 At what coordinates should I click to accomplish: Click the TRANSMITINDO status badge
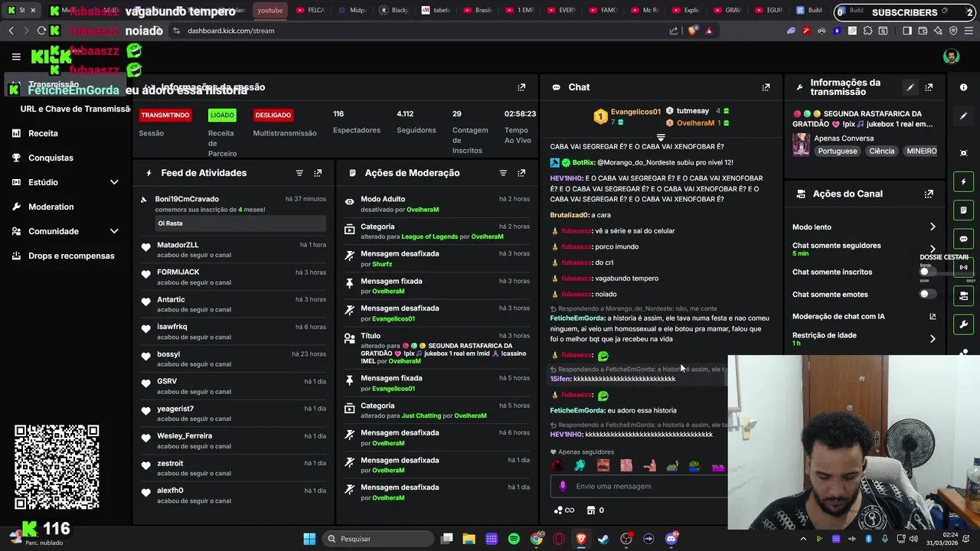tap(165, 115)
